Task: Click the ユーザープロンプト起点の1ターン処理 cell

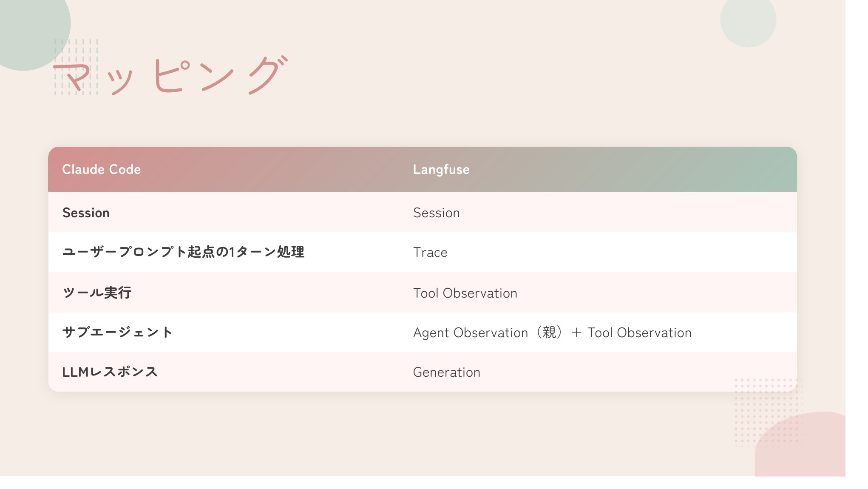Action: [x=183, y=252]
